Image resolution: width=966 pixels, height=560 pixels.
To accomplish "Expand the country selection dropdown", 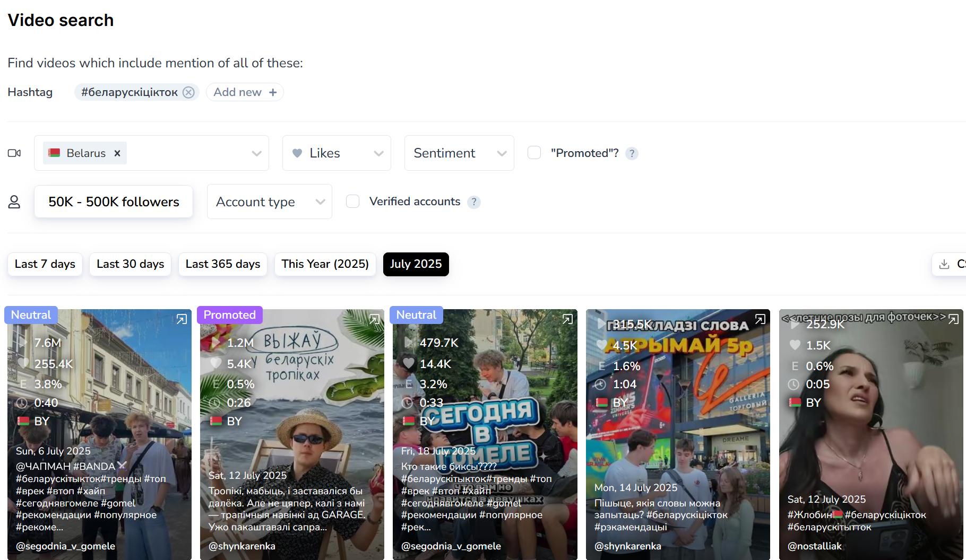I will 256,153.
